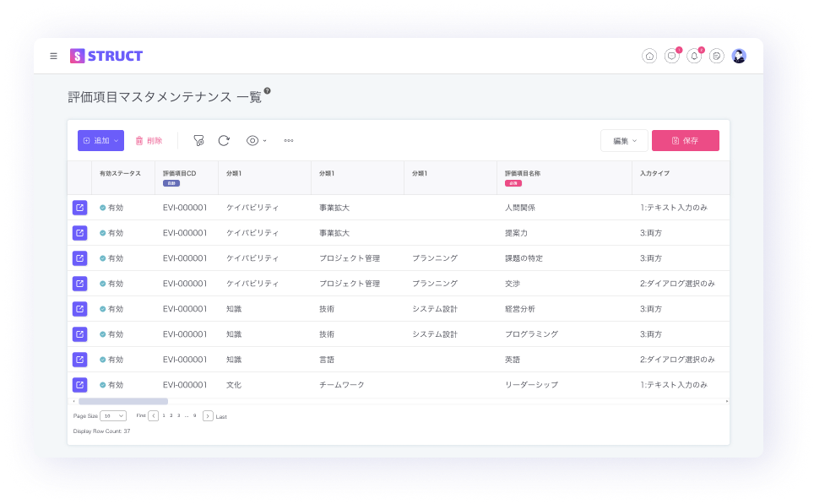Open the row detail icon for 人間関係
814x504 pixels.
click(79, 208)
